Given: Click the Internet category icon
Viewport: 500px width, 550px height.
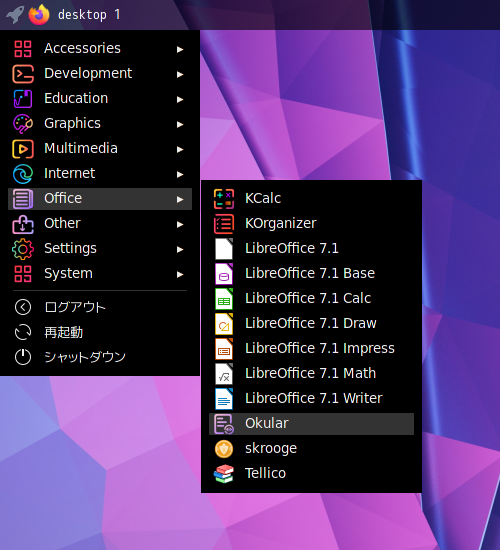Looking at the screenshot, I should 23,174.
